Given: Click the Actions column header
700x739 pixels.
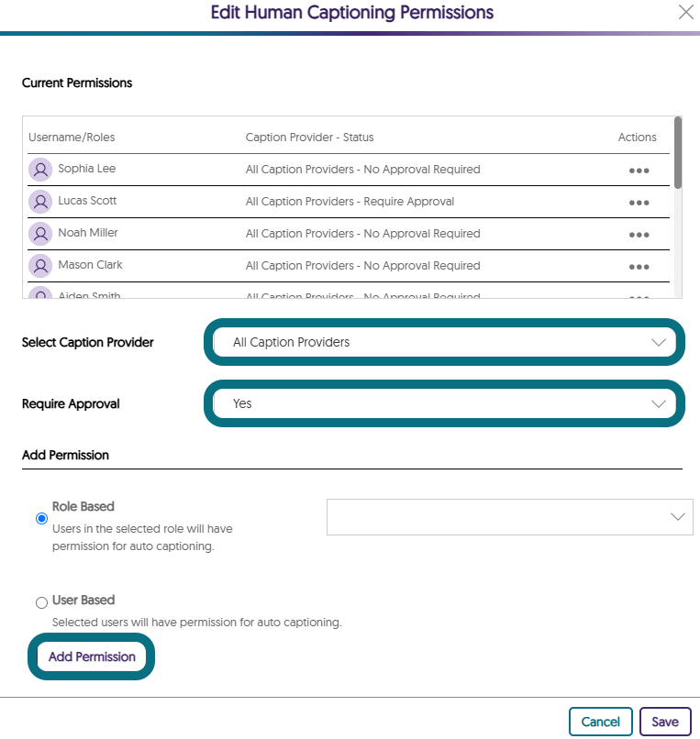Looking at the screenshot, I should point(638,138).
